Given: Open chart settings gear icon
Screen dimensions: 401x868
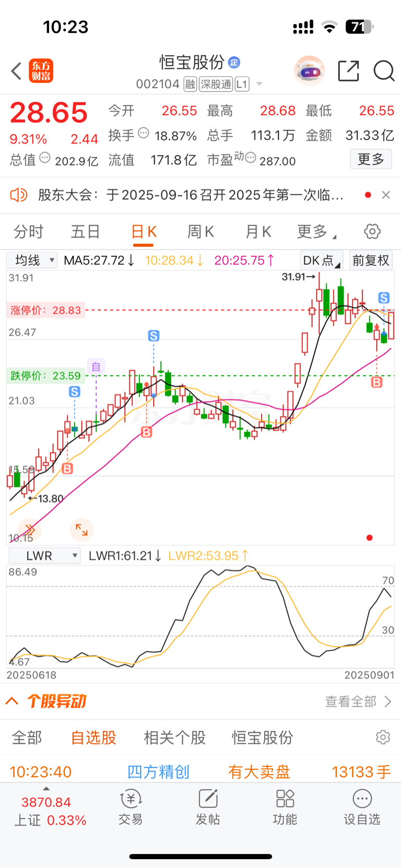Looking at the screenshot, I should [372, 231].
